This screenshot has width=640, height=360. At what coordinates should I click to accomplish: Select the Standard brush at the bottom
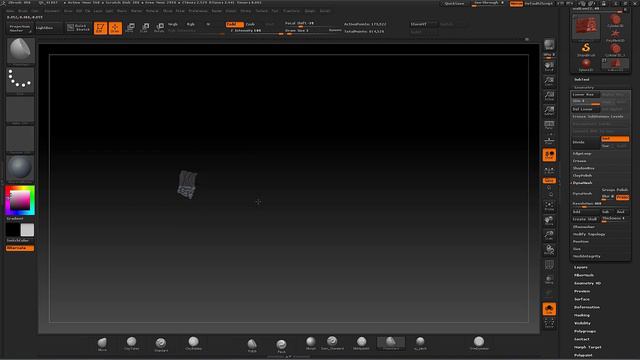pyautogui.click(x=161, y=344)
